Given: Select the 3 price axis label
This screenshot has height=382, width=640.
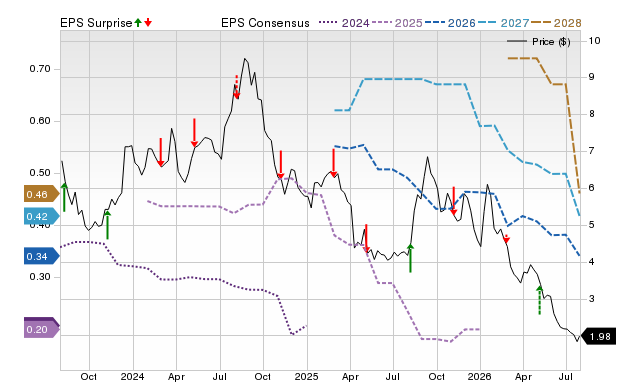Looking at the screenshot, I should [x=591, y=299].
